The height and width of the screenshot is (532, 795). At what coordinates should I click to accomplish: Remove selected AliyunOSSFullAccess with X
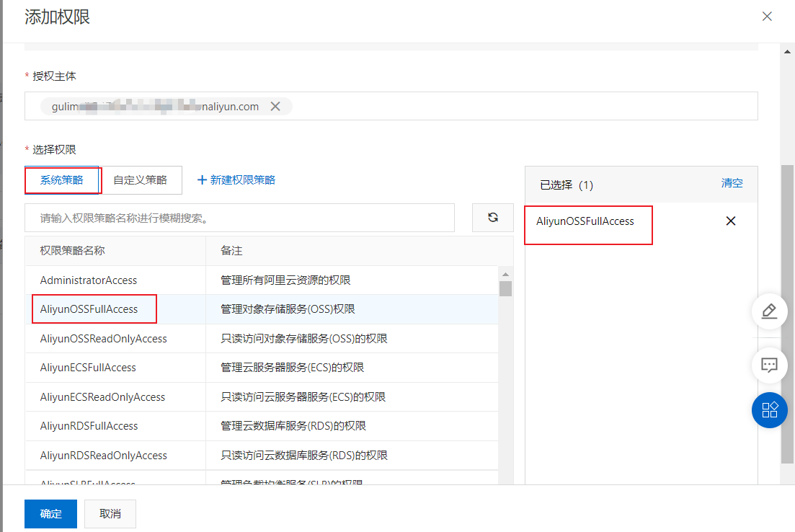click(731, 221)
